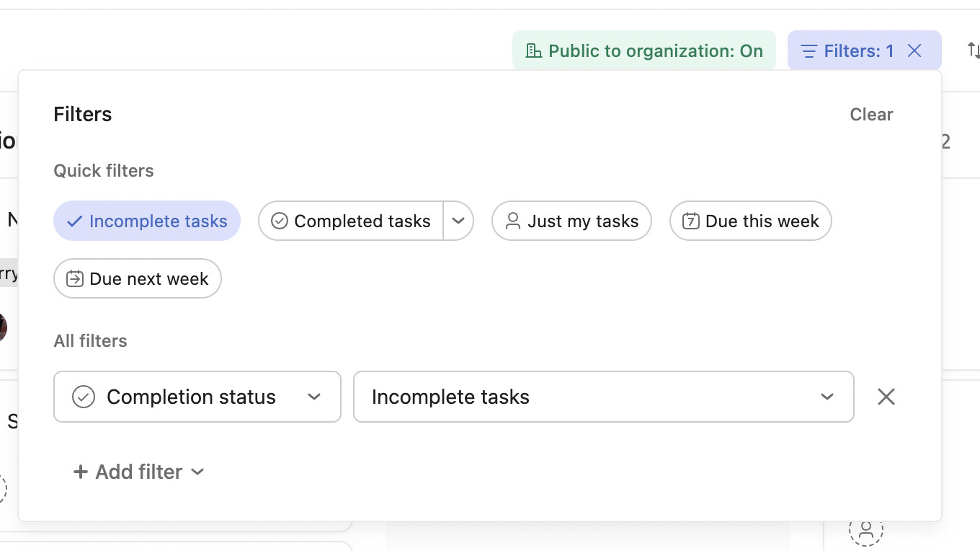Enable the Due this week filter

(750, 221)
